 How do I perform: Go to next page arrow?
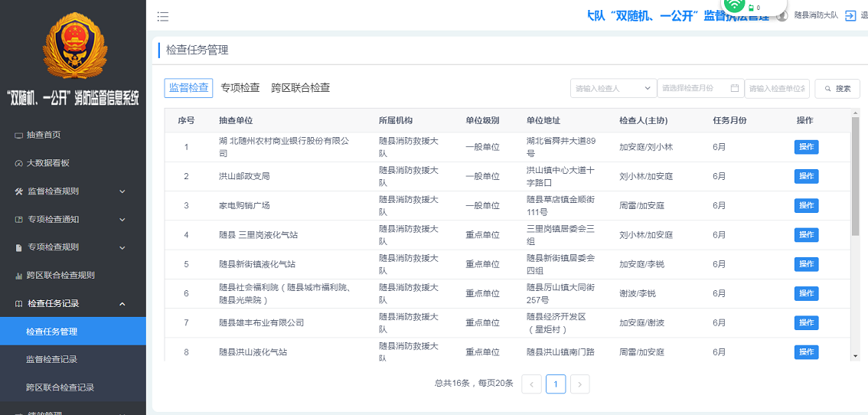pos(579,384)
